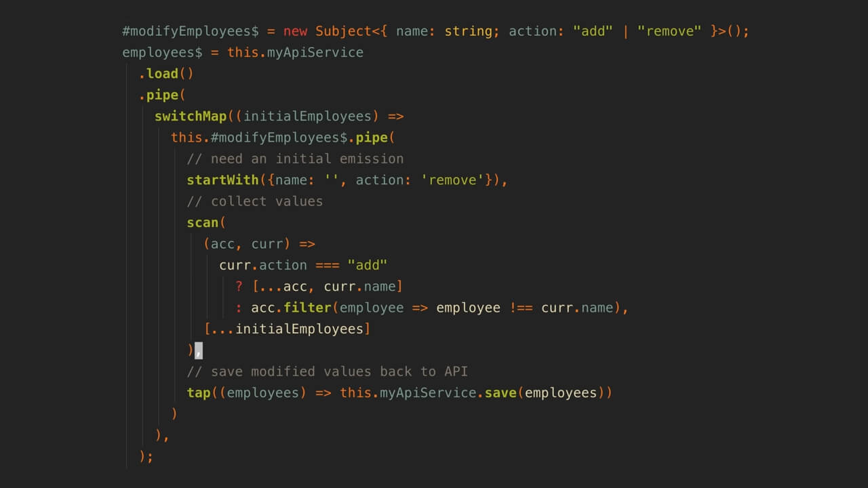Click the closing ); on the last line
Screen dimensions: 868x488
coord(146,456)
